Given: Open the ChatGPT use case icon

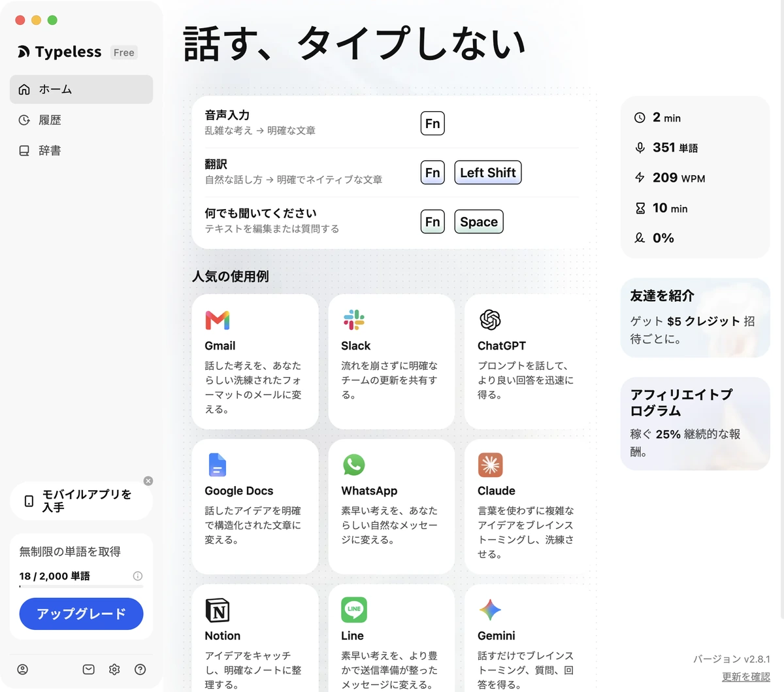Looking at the screenshot, I should click(x=490, y=320).
